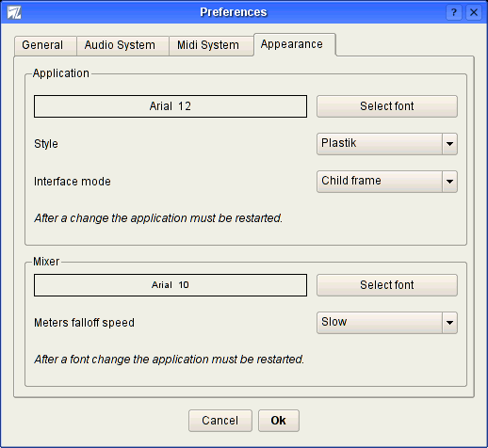This screenshot has width=488, height=448.
Task: Click the Preferences title bar
Action: [234, 12]
